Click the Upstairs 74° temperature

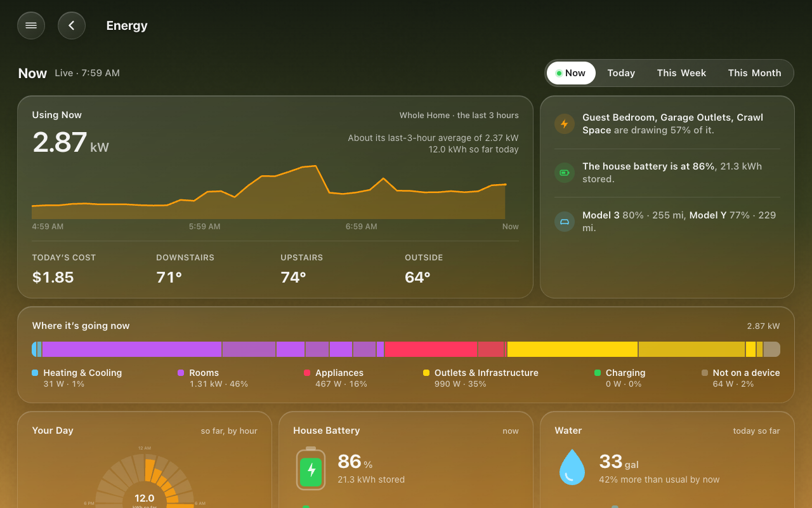tap(294, 277)
